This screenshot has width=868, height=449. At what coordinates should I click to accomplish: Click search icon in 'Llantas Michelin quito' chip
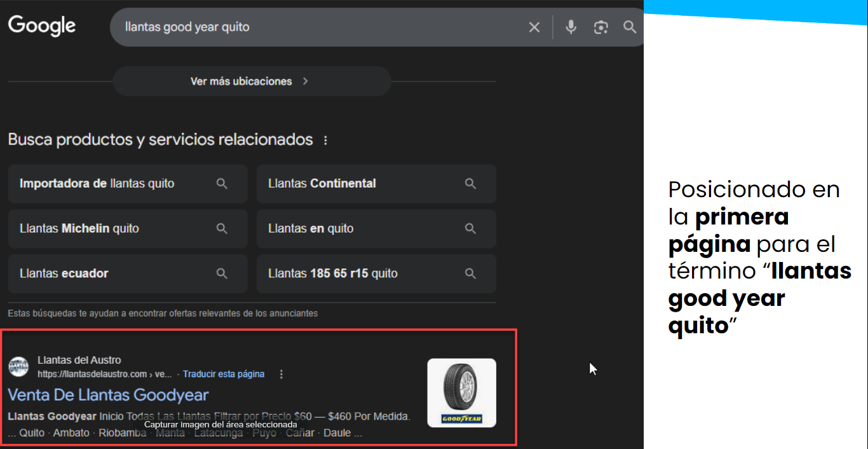pyautogui.click(x=222, y=229)
